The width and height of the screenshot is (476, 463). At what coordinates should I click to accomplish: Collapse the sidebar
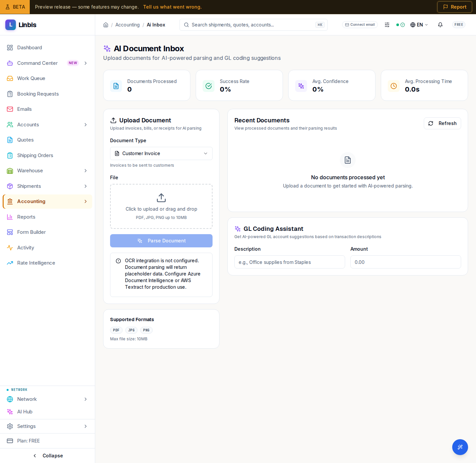tap(48, 456)
